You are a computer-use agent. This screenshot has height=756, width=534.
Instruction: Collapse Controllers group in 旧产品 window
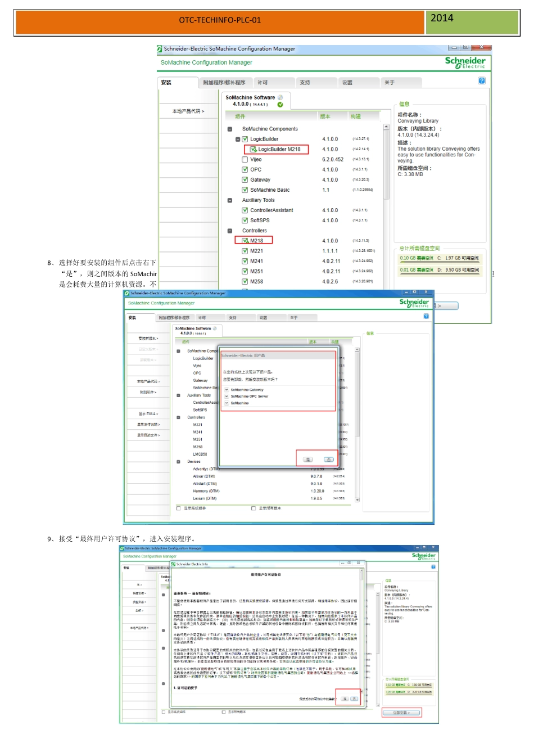pyautogui.click(x=179, y=417)
